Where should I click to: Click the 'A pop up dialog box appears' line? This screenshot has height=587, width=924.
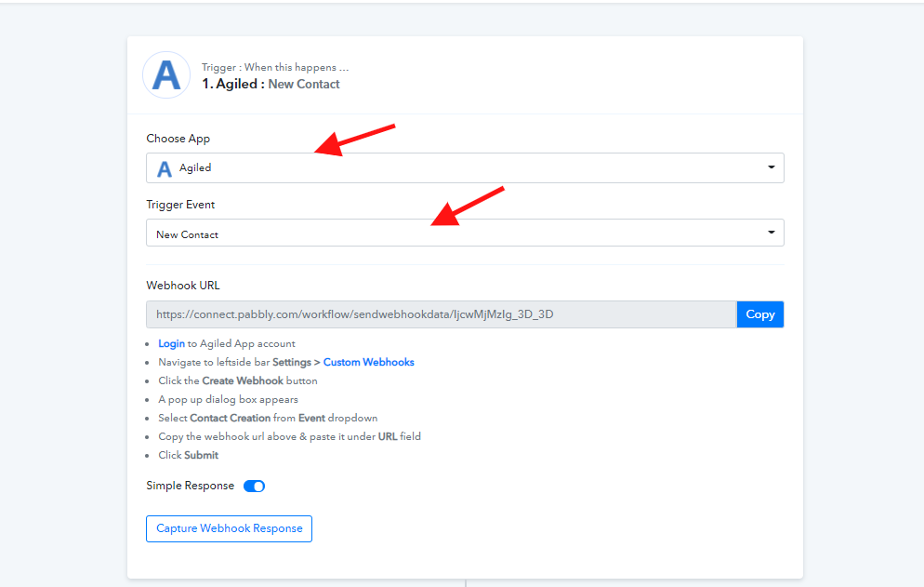click(x=228, y=399)
